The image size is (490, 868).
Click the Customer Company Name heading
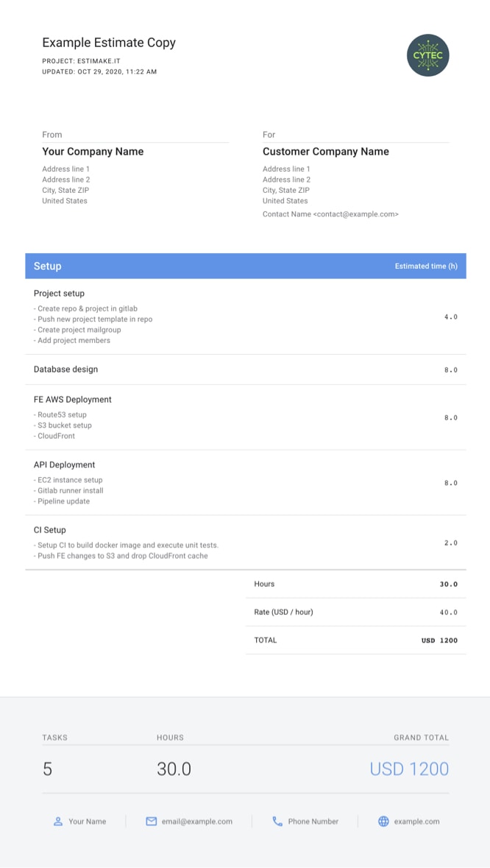click(x=325, y=152)
